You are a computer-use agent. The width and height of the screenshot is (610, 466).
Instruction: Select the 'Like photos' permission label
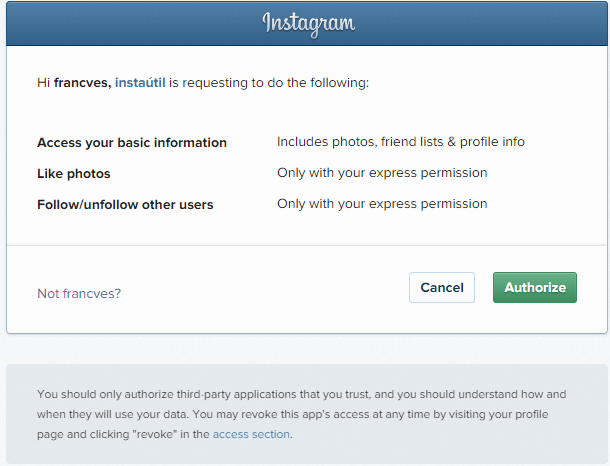[74, 173]
